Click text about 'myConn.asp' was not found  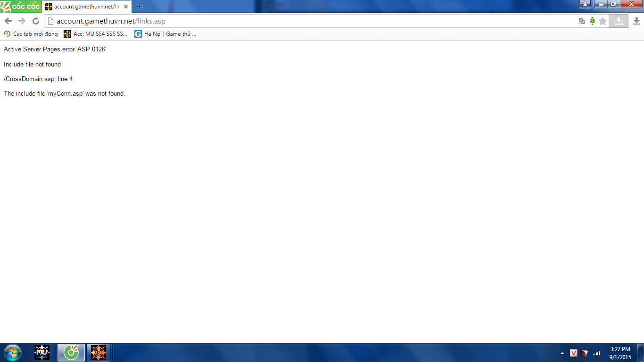point(65,93)
